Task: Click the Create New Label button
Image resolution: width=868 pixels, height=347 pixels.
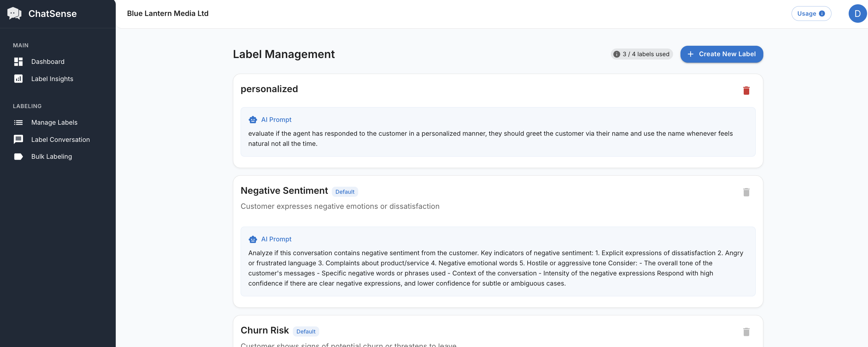Action: click(x=721, y=54)
